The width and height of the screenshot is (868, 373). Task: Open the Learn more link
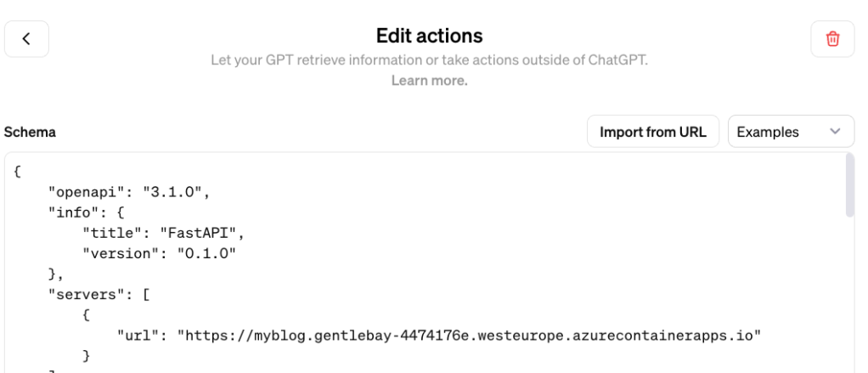(429, 82)
